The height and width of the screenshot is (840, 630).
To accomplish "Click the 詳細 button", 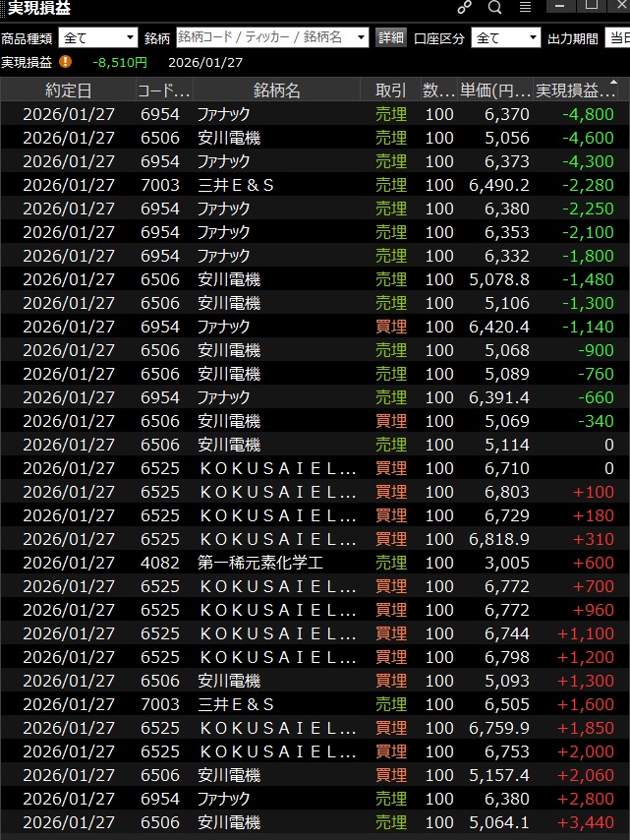I will pos(391,38).
